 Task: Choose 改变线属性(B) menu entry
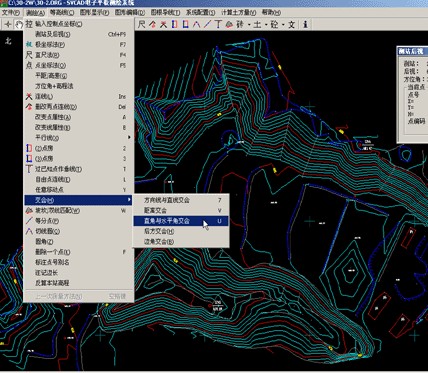(x=78, y=127)
